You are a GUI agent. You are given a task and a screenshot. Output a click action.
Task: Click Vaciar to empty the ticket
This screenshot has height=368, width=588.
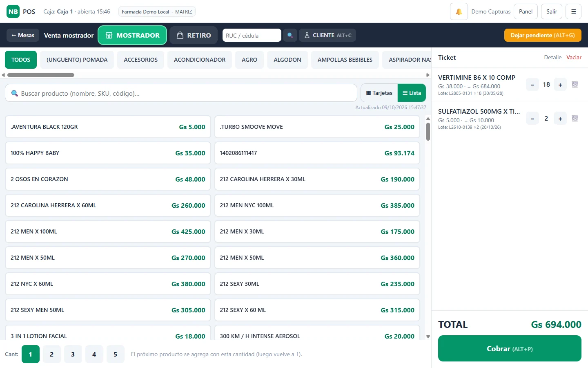tap(574, 57)
